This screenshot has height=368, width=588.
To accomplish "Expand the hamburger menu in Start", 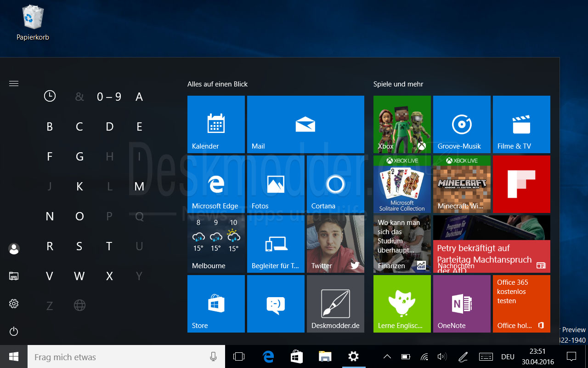I will [14, 83].
